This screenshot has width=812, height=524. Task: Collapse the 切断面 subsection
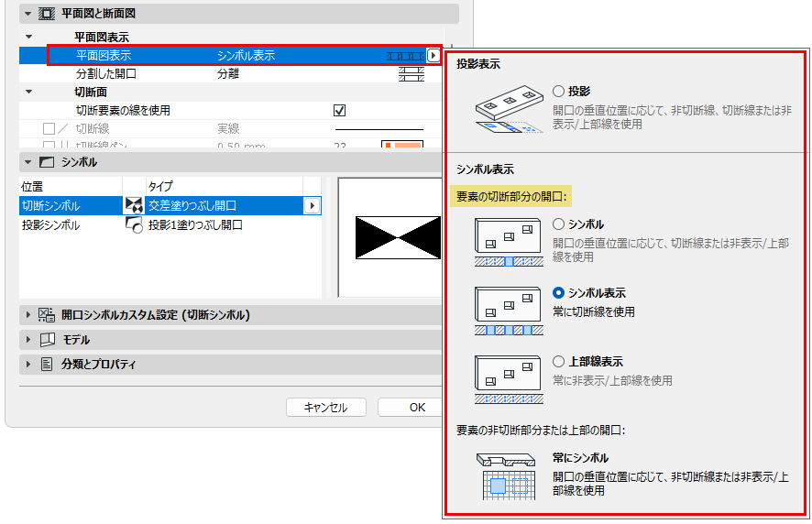[x=29, y=92]
